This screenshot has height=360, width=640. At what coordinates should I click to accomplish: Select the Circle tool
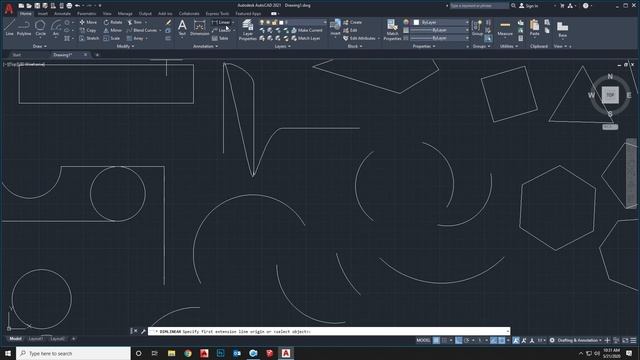click(40, 28)
